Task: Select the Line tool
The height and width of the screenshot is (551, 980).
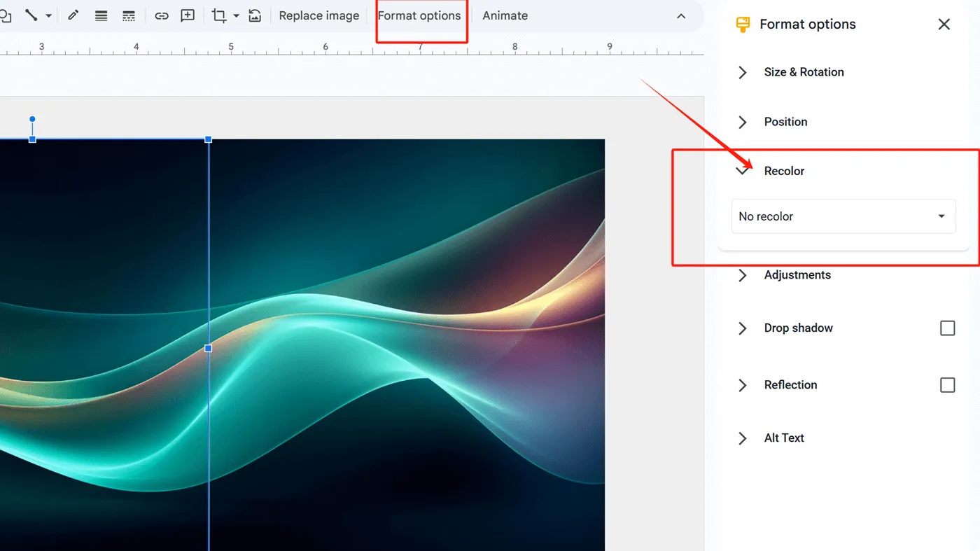Action: pos(31,15)
